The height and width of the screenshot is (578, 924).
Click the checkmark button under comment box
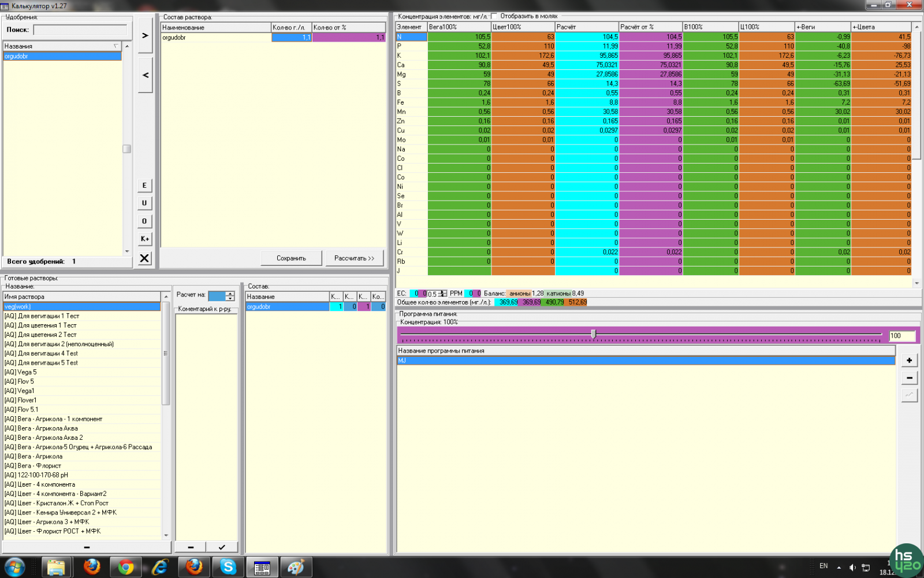(222, 547)
